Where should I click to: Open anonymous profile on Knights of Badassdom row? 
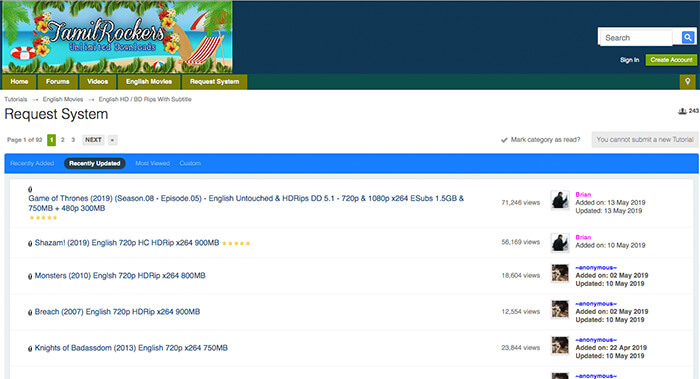coord(596,340)
